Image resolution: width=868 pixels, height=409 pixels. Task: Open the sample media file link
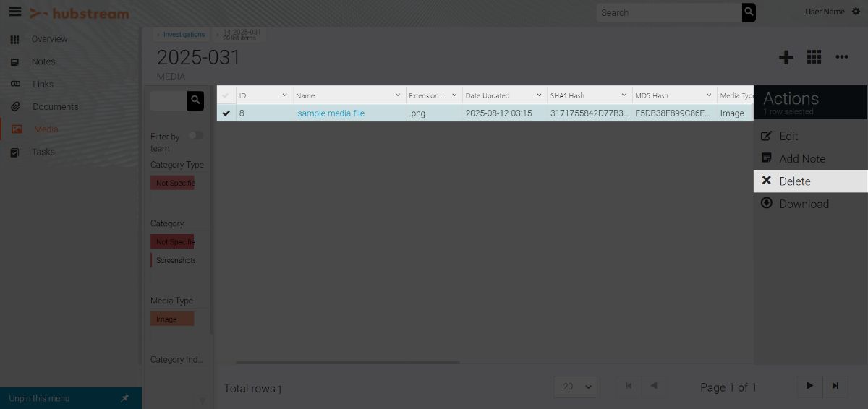(331, 113)
